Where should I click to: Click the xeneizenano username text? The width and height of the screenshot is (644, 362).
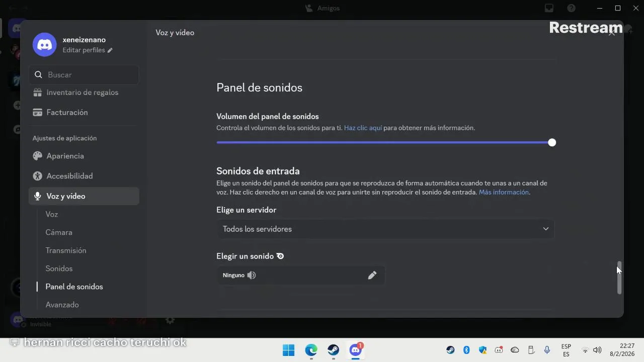(84, 40)
